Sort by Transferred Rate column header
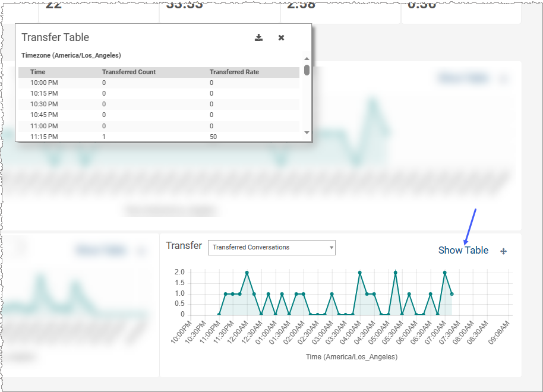This screenshot has width=543, height=392. pos(234,72)
